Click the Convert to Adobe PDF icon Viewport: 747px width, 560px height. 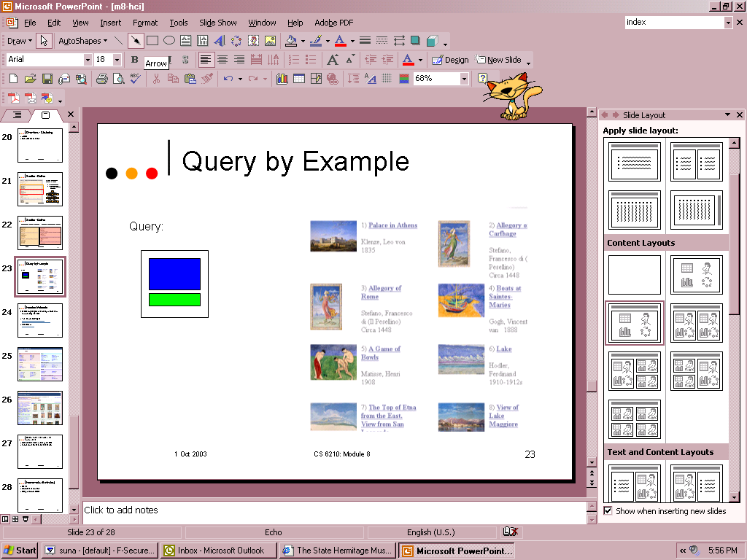14,98
